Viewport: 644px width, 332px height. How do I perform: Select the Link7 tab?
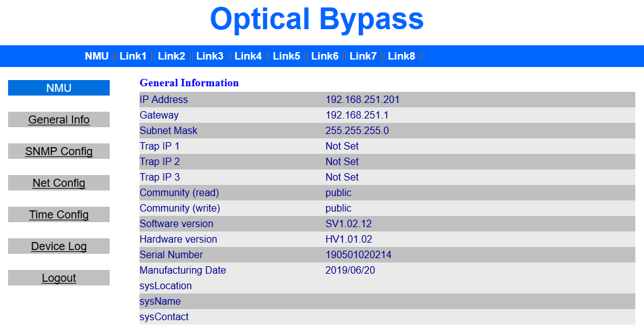(x=363, y=56)
